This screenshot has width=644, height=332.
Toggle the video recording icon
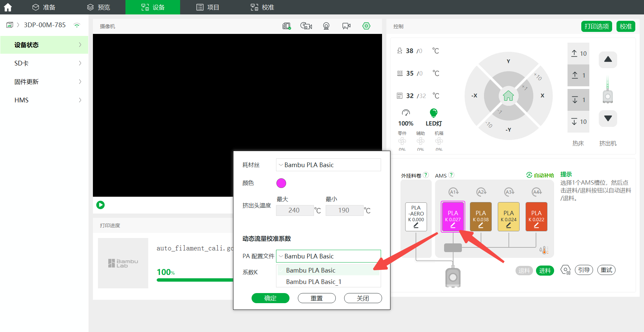[x=346, y=26]
